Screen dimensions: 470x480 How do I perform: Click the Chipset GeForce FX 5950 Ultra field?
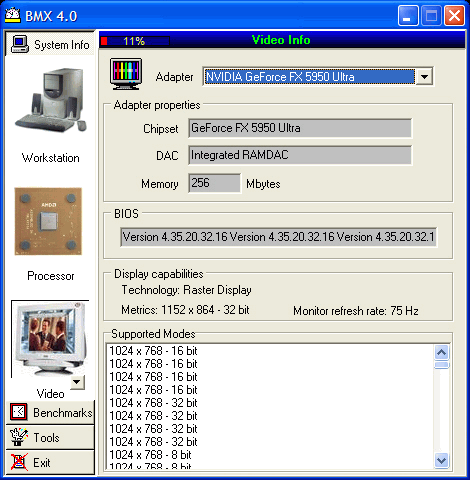click(x=300, y=128)
